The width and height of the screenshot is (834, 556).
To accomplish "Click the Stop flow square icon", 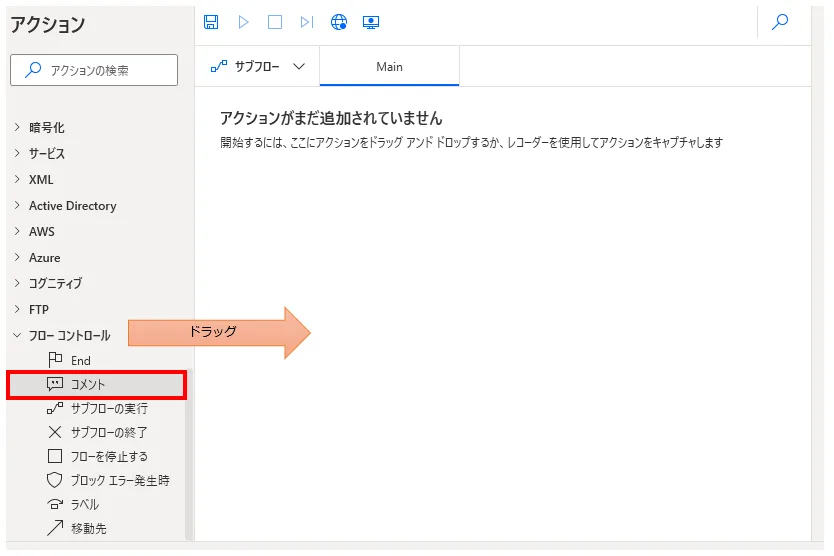I will point(275,22).
